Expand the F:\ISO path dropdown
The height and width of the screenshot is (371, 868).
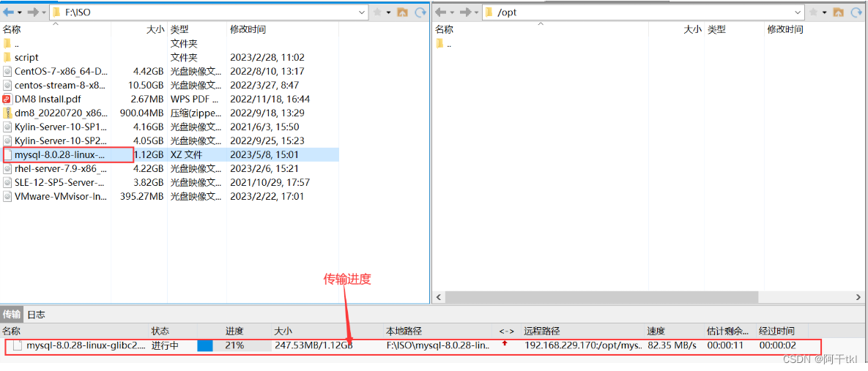(x=361, y=12)
